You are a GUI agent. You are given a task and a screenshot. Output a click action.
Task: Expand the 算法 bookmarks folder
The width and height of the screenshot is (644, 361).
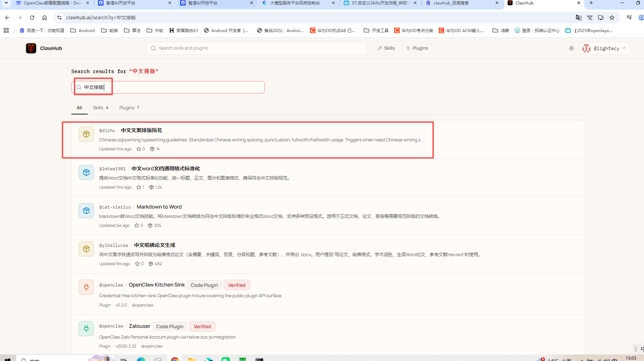point(132,30)
